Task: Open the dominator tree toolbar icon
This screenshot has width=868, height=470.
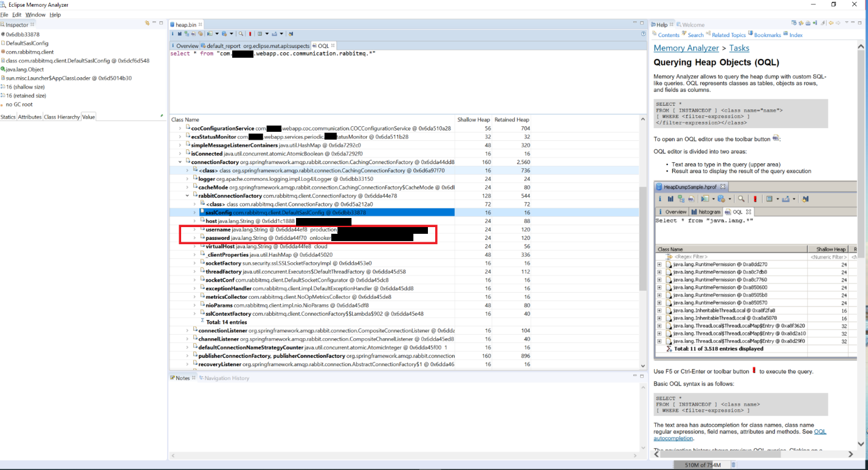Action: click(x=187, y=33)
